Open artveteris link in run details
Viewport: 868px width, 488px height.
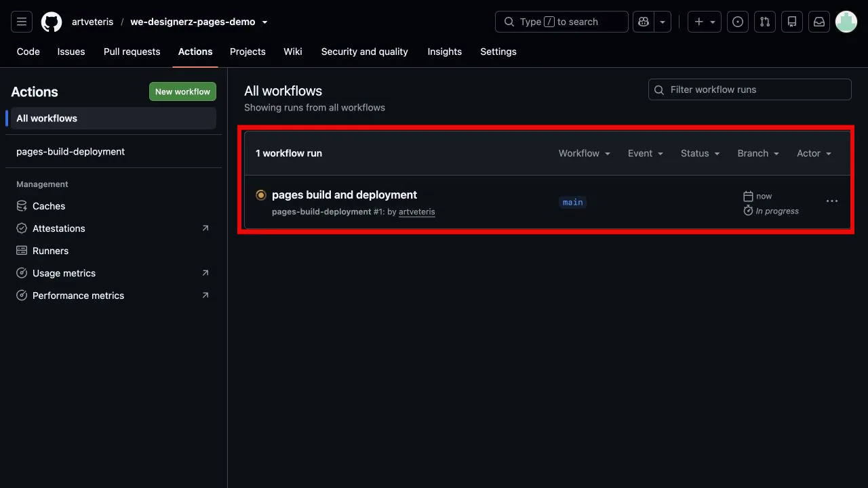click(417, 211)
